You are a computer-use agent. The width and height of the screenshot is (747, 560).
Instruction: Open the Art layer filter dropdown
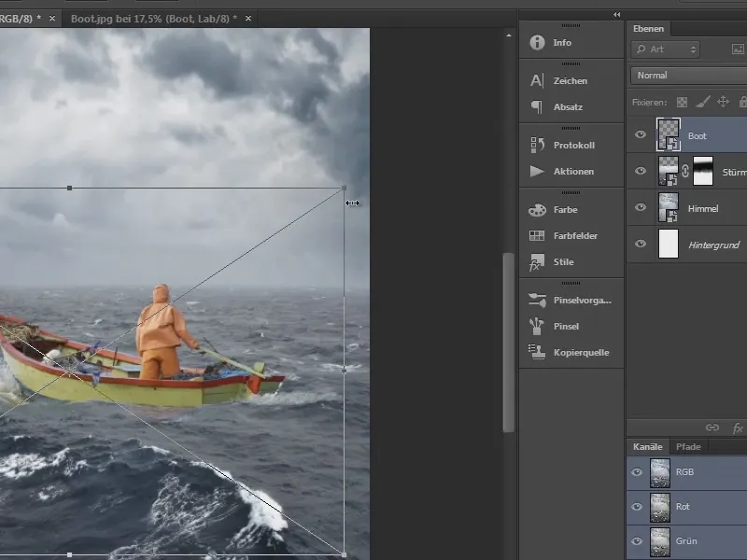665,49
